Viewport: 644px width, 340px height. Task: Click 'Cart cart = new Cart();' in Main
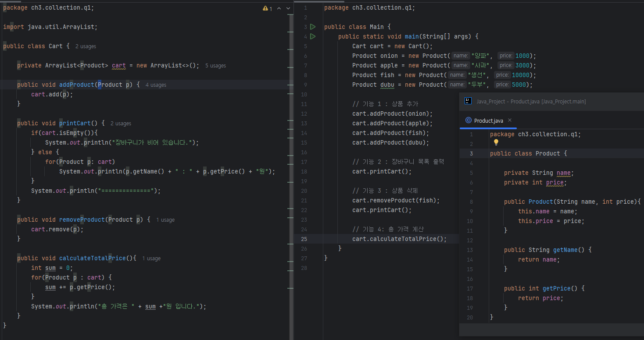click(x=393, y=46)
